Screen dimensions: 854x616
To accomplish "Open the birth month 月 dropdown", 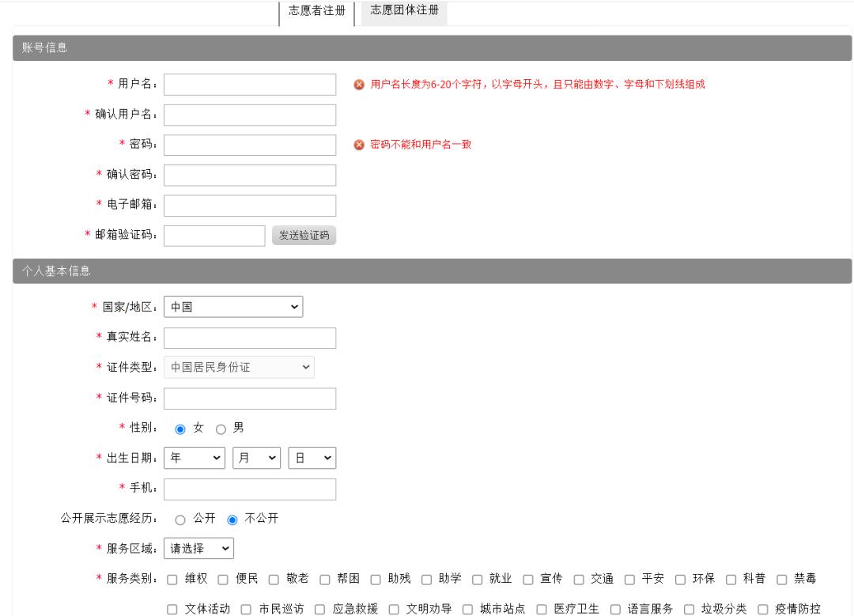I will pyautogui.click(x=257, y=459).
